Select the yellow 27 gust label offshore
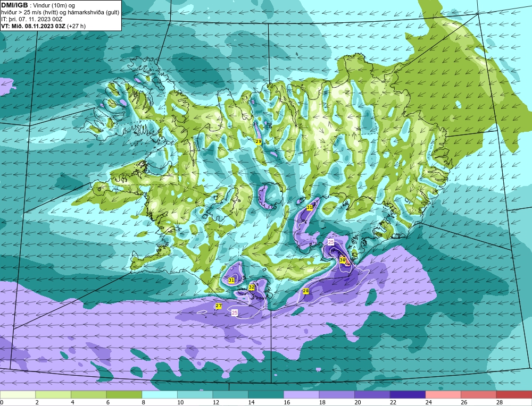This screenshot has width=532, height=406. pos(219,306)
